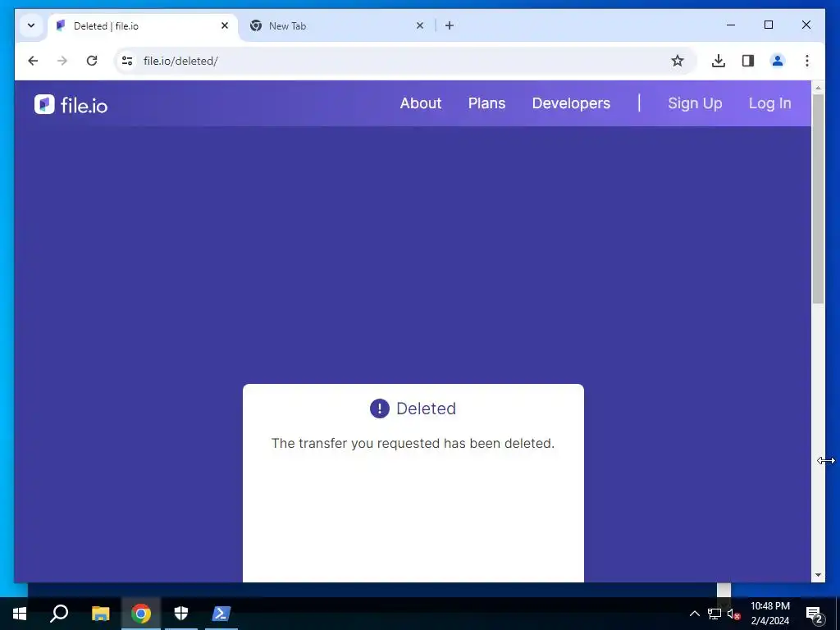Open Windows Security from the taskbar
This screenshot has width=840, height=630.
181,614
